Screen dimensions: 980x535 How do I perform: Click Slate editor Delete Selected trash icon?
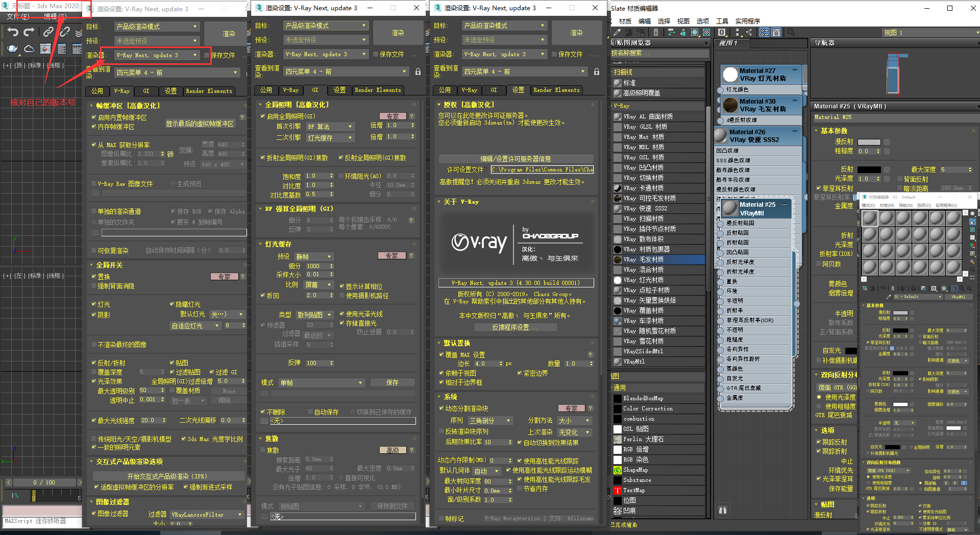click(656, 32)
